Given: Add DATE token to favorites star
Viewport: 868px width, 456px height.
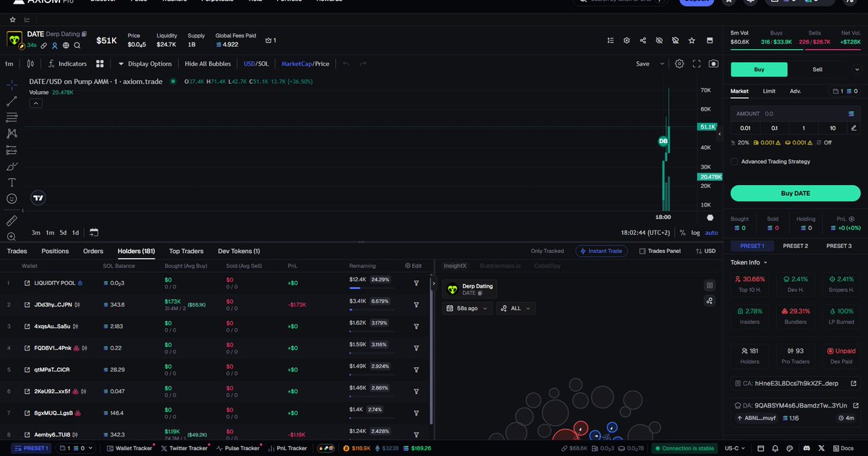Looking at the screenshot, I should click(692, 40).
